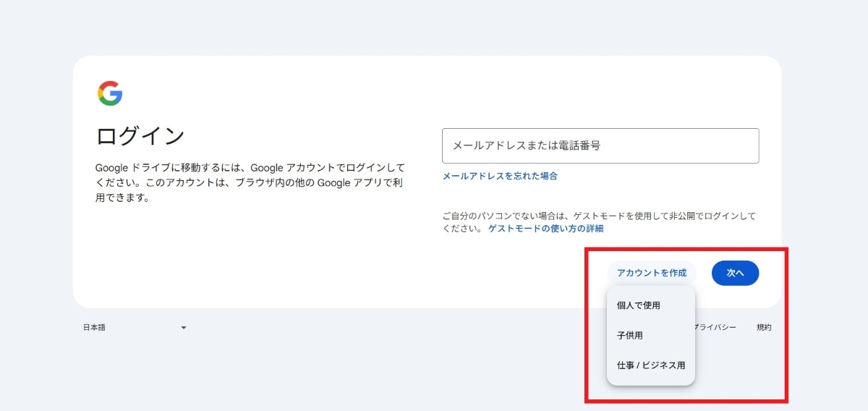Click the ログイン heading text
Image resolution: width=868 pixels, height=411 pixels.
[140, 136]
